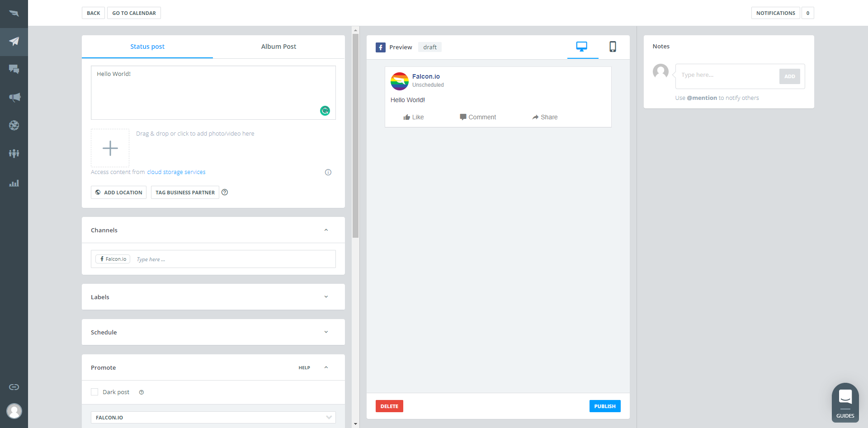The image size is (868, 428).
Task: Open the Measure bar chart sidebar icon
Action: tap(14, 183)
